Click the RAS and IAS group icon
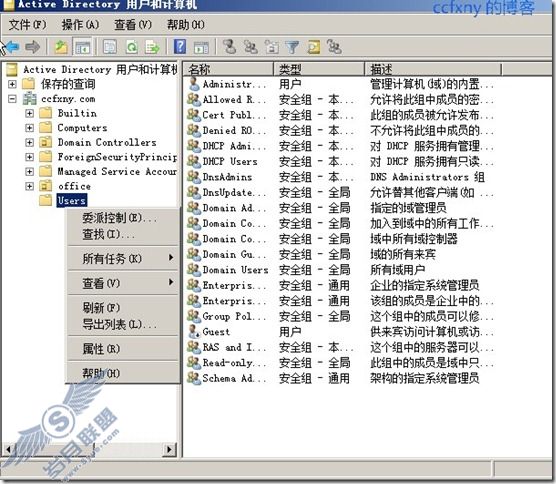The width and height of the screenshot is (556, 484). tap(194, 347)
